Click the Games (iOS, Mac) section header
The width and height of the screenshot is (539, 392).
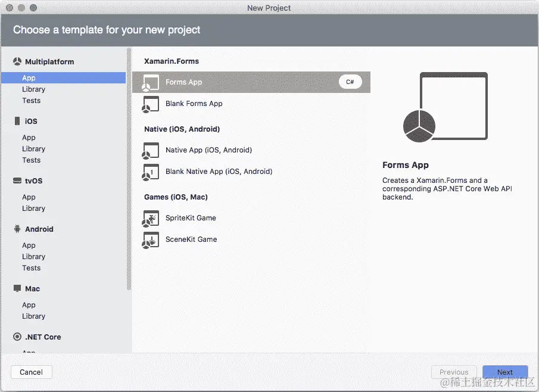(176, 197)
